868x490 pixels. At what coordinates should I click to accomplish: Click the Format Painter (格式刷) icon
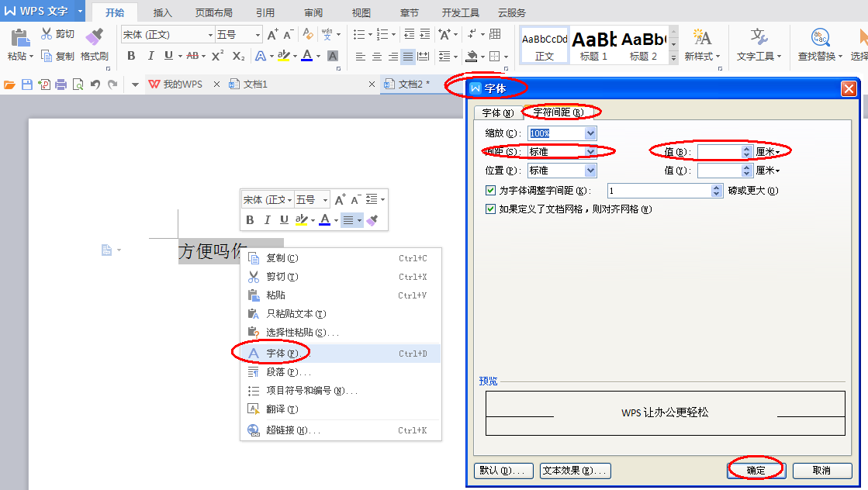click(x=94, y=36)
